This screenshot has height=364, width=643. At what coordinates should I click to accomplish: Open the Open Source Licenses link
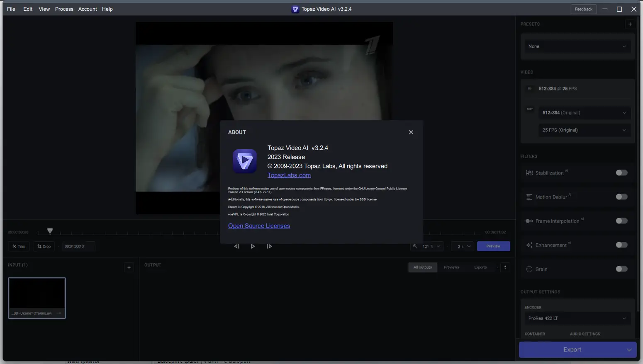click(259, 226)
